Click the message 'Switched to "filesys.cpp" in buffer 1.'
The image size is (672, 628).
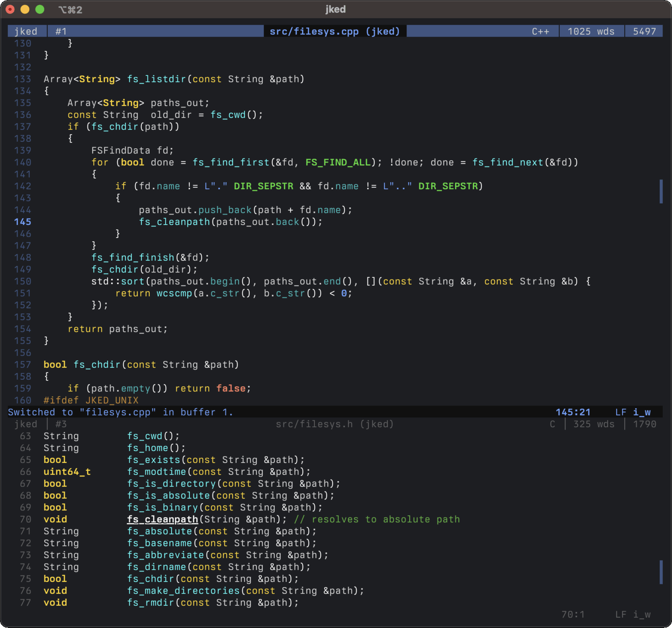point(120,412)
